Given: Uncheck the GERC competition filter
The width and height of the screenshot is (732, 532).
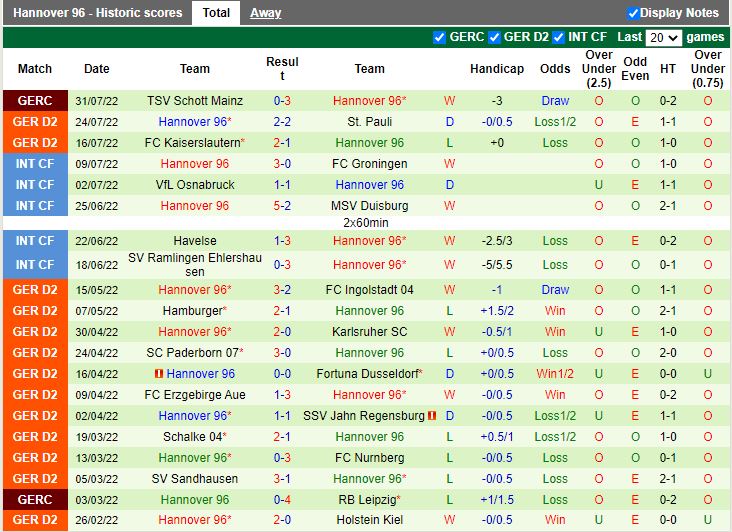Looking at the screenshot, I should point(439,37).
